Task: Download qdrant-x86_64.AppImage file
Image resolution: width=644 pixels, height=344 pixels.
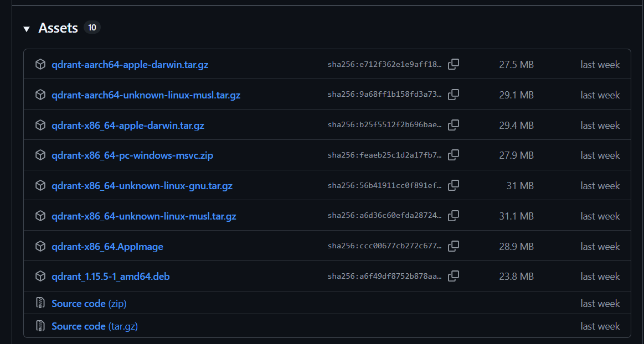Action: pos(107,247)
